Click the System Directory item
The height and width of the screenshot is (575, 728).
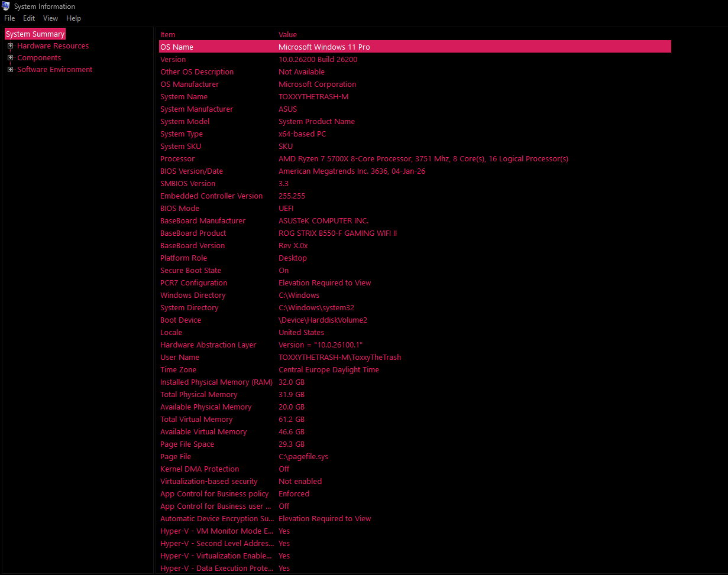click(189, 308)
